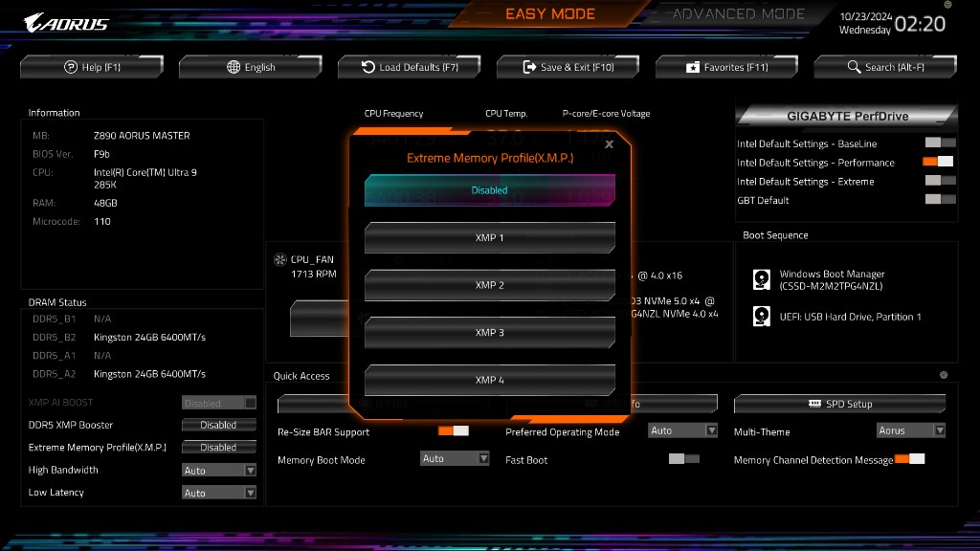This screenshot has width=980, height=551.
Task: Click XMP AI BOOST Disabled field
Action: (x=219, y=403)
